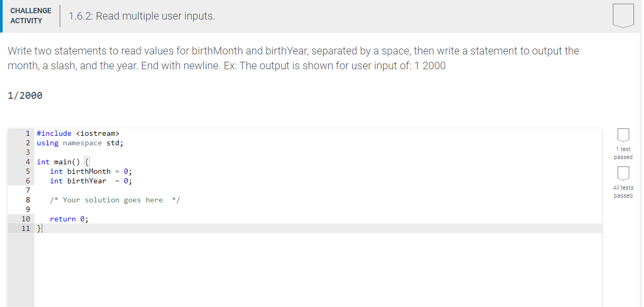Click the 'int birthMonth = 0;' declaration
This screenshot has width=644, height=307.
(x=91, y=171)
